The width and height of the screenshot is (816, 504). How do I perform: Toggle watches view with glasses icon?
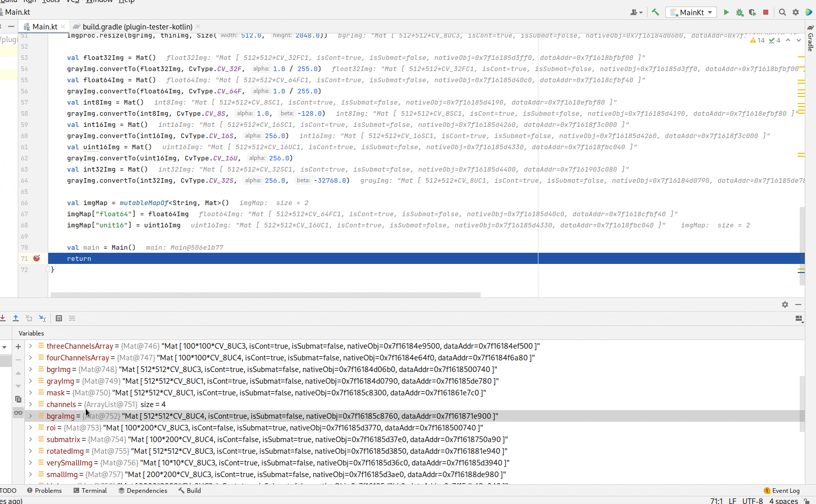(x=18, y=413)
